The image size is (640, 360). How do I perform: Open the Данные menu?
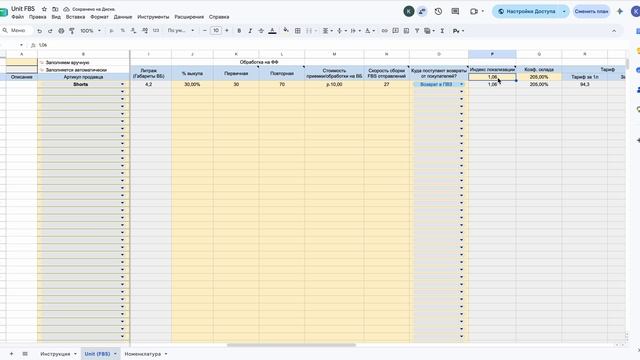[123, 17]
